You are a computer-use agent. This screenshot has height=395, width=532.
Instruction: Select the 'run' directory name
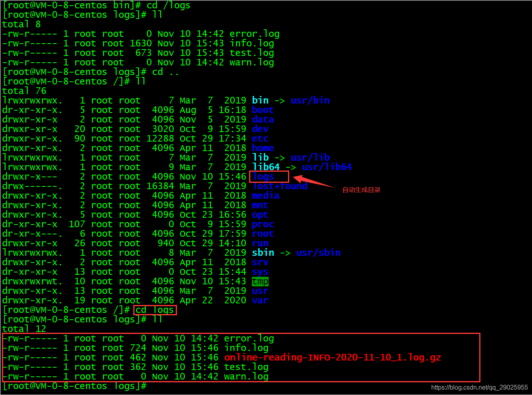pos(260,244)
